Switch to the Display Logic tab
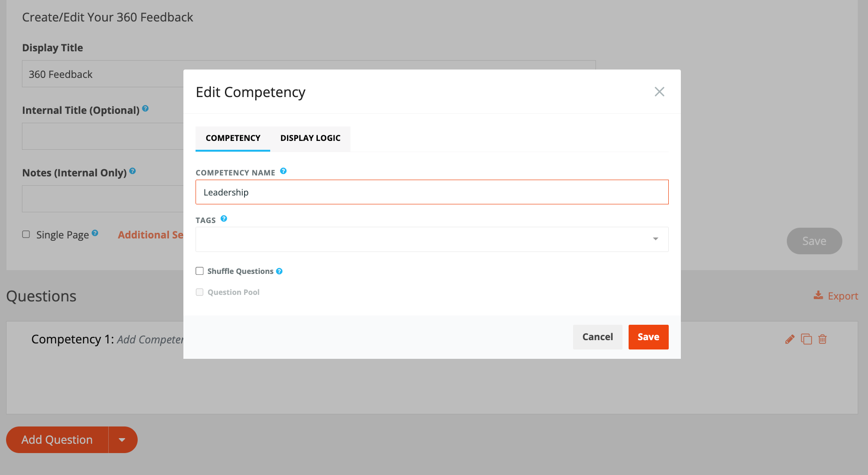The image size is (868, 475). click(x=310, y=139)
